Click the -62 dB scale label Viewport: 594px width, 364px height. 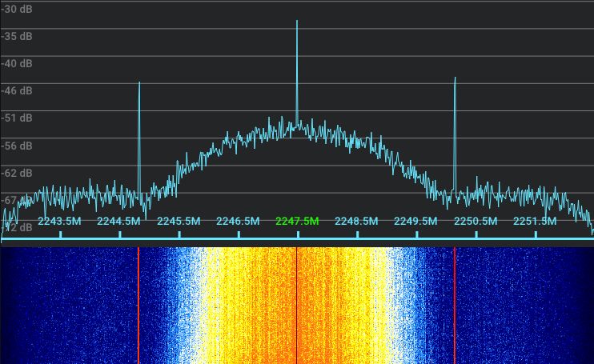pos(17,173)
